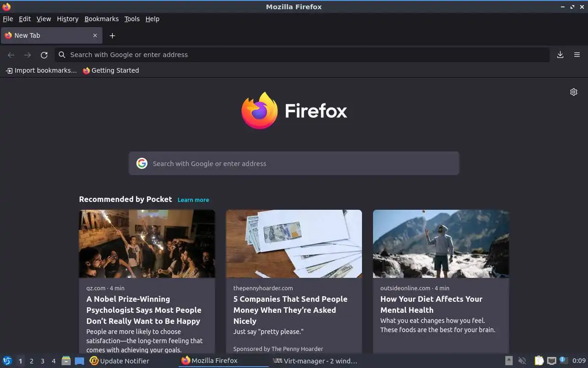Click Sponsored by The Penny Hoarder text
Viewport: 588px width, 368px height.
(278, 349)
